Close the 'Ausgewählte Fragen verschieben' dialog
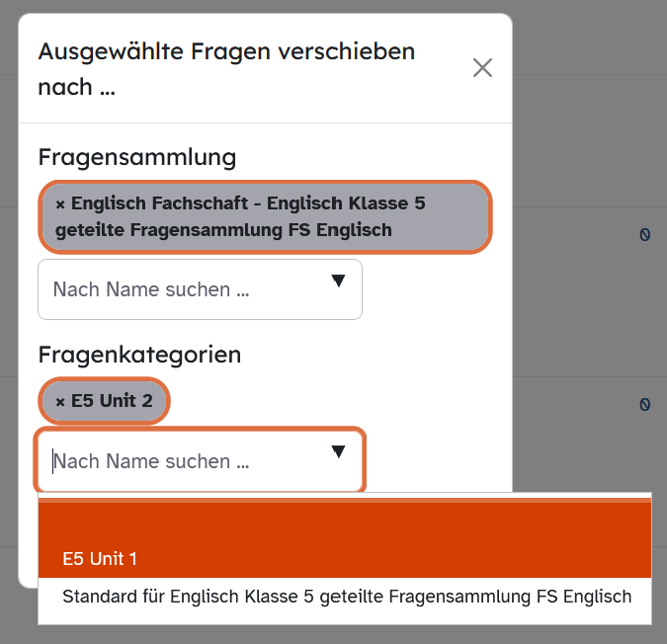 [482, 68]
